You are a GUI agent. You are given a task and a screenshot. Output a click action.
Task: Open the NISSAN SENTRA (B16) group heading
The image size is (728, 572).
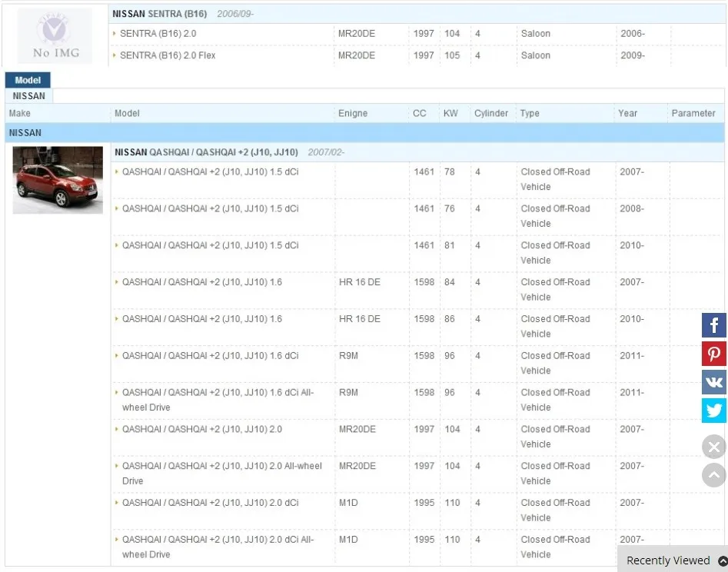pyautogui.click(x=160, y=14)
